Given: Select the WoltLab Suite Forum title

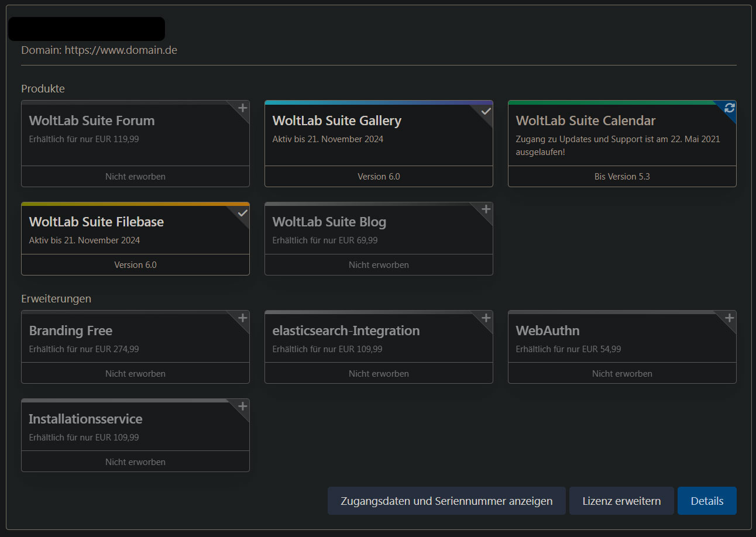Looking at the screenshot, I should pos(92,121).
